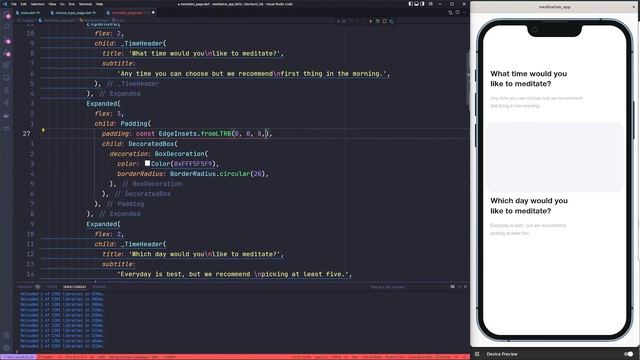Click the first 'Reloaded 1 of' console line

pyautogui.click(x=62, y=294)
